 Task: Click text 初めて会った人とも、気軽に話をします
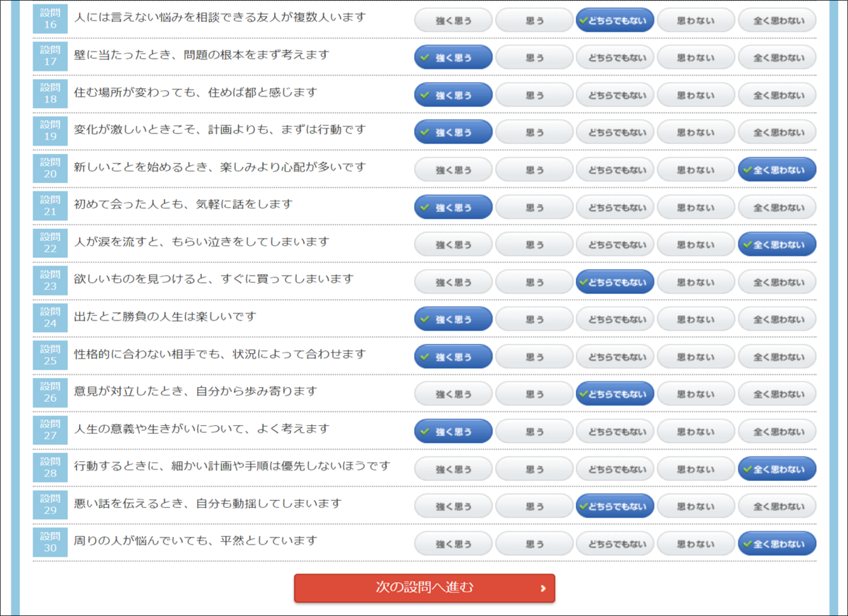pyautogui.click(x=183, y=204)
